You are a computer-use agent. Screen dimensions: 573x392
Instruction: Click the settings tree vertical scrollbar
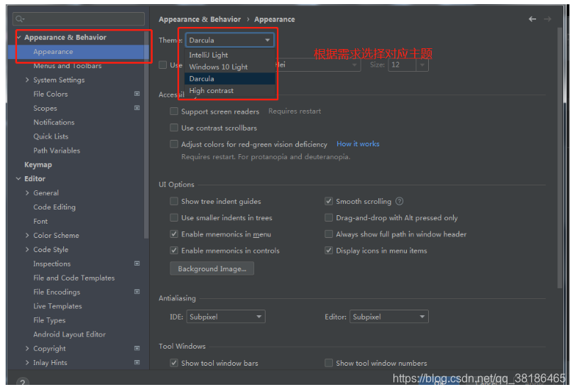click(x=146, y=134)
